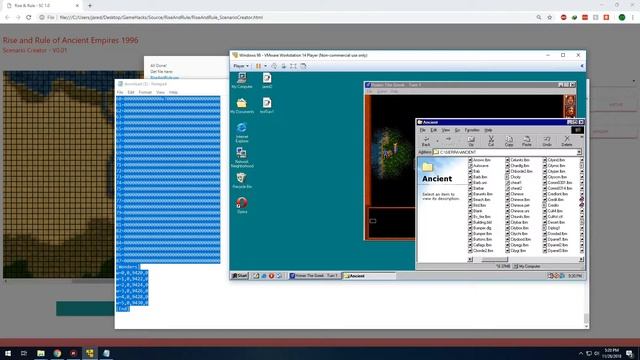Expand the Address bar dropdown in Ancient window
The image size is (640, 360).
point(579,152)
